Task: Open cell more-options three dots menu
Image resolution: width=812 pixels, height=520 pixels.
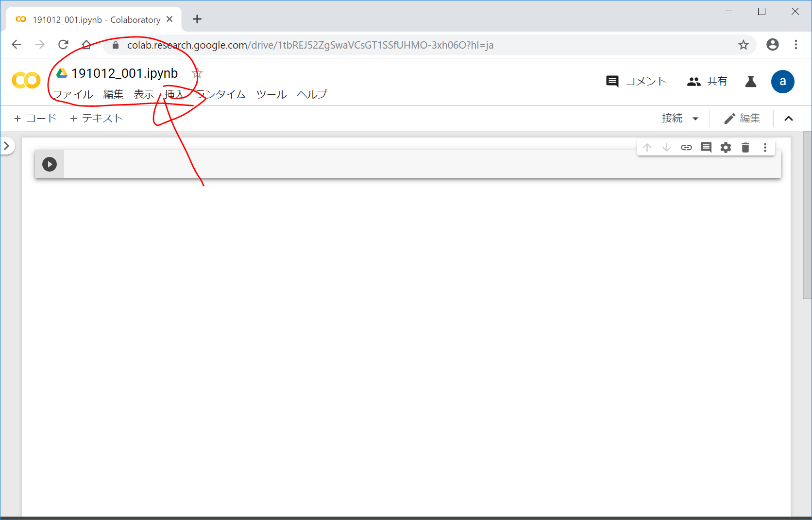Action: coord(765,148)
